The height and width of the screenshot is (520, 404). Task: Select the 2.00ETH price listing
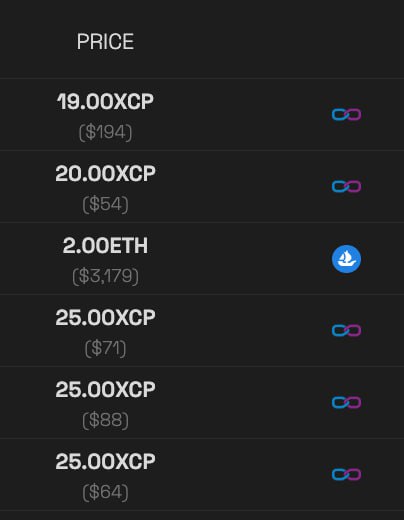tap(105, 245)
